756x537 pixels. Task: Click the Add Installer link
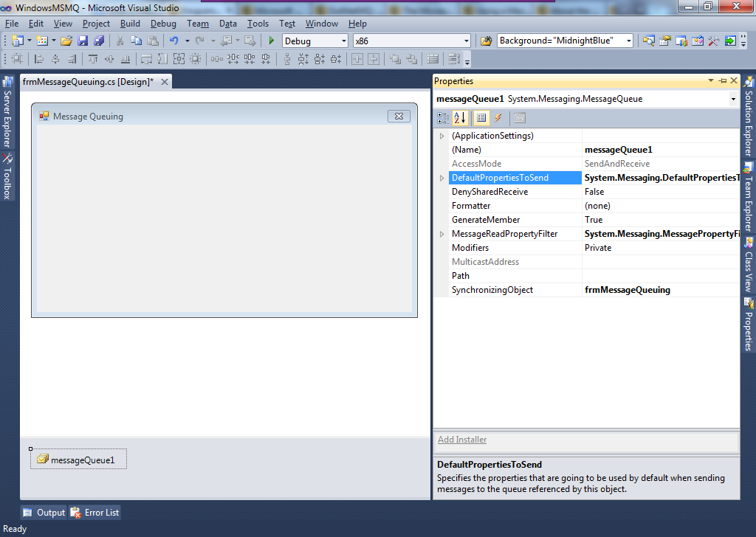pyautogui.click(x=462, y=439)
